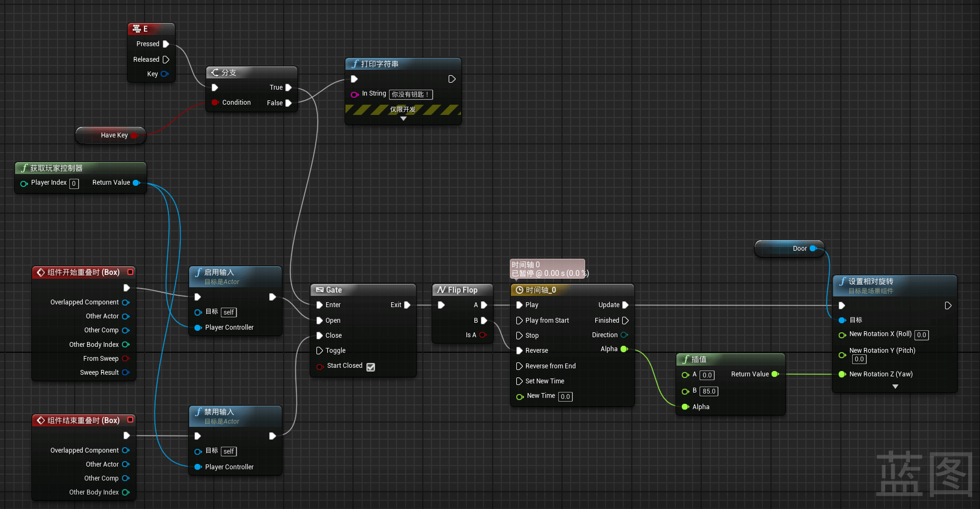Click the 启用输入 Player Controller input pin

(198, 328)
